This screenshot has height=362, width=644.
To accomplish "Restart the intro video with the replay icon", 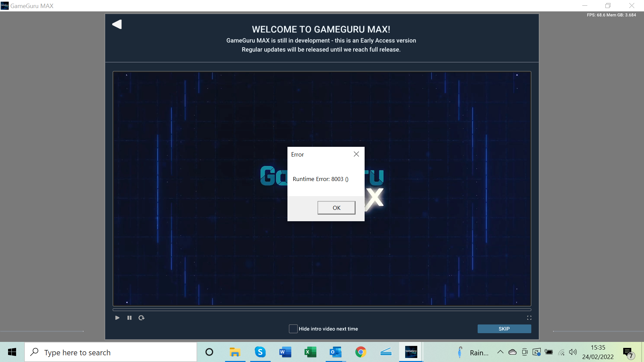I will [141, 317].
